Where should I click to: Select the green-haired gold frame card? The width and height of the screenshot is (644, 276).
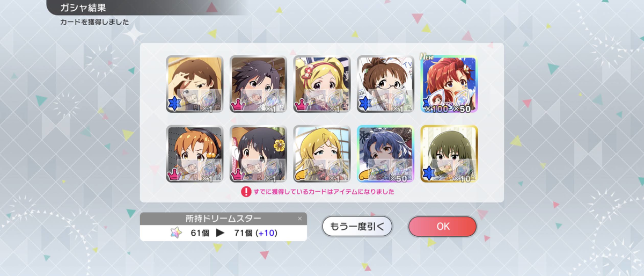click(449, 154)
